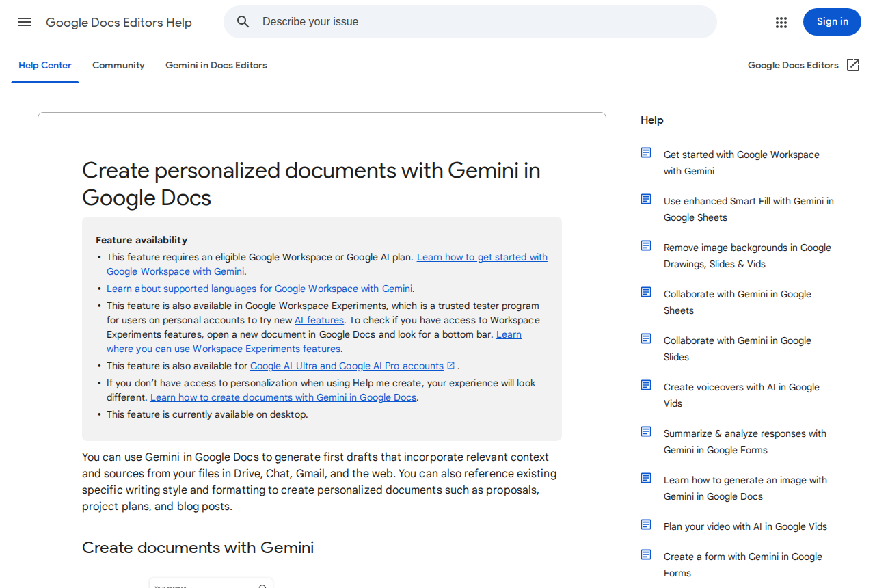Open Use enhanced Smart Fill with Gemini article
The image size is (875, 588).
pos(749,209)
